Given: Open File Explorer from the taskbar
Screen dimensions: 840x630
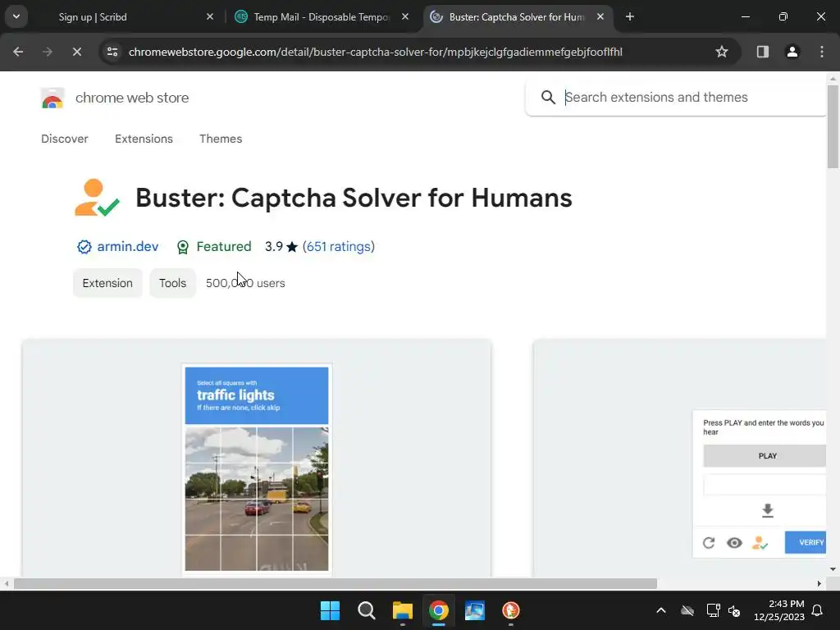Looking at the screenshot, I should coord(402,610).
